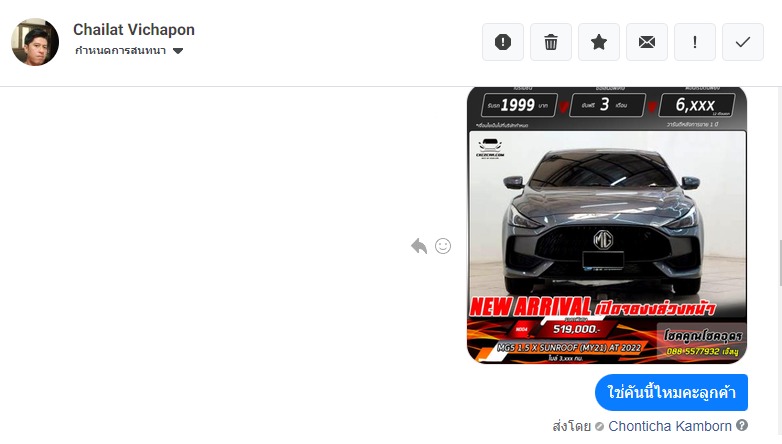Mark conversation unread with envelope icon
The width and height of the screenshot is (782, 444).
coord(647,42)
